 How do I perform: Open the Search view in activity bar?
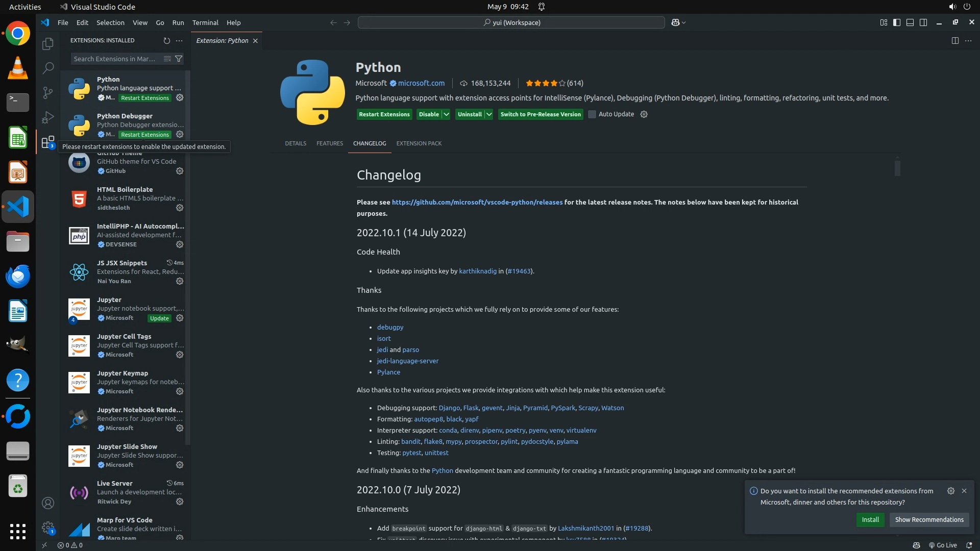point(47,68)
